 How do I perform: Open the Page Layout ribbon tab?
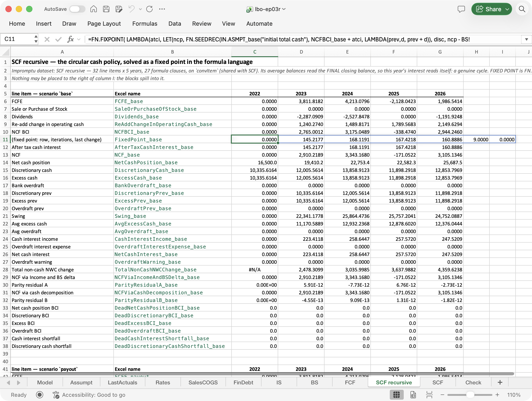pyautogui.click(x=104, y=24)
